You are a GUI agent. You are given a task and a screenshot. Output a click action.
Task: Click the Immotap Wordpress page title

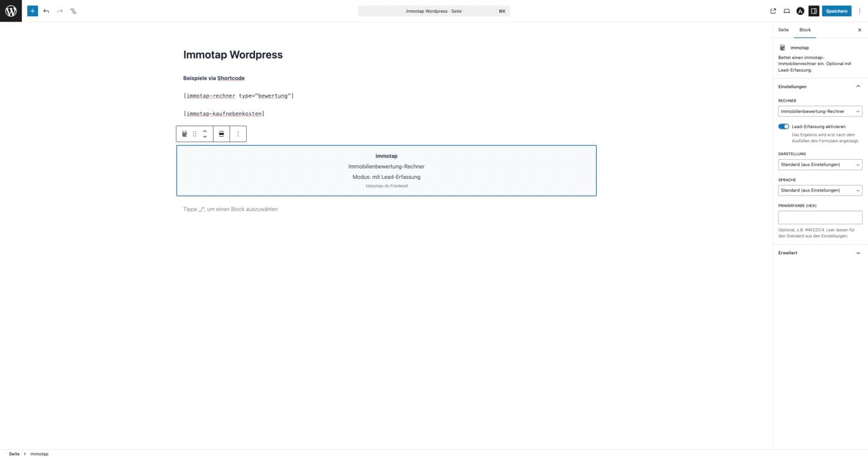[x=233, y=55]
